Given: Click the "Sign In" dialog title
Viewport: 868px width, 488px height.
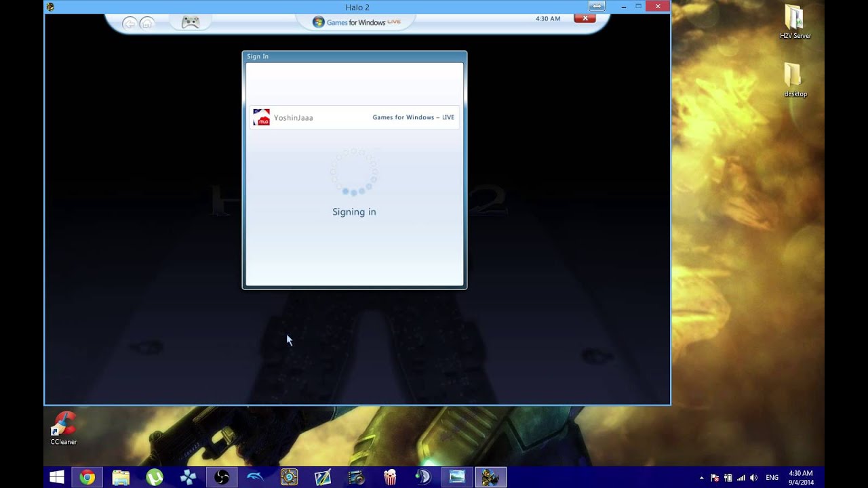Looking at the screenshot, I should pyautogui.click(x=258, y=56).
